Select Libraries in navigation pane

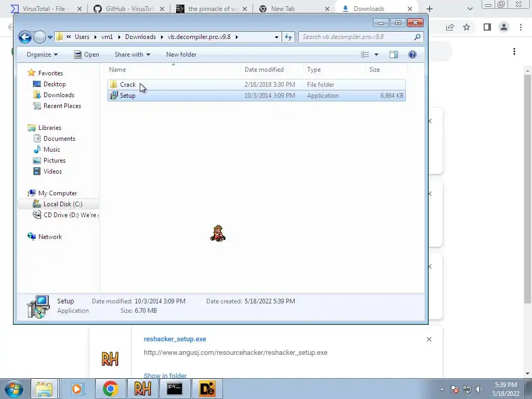click(49, 128)
